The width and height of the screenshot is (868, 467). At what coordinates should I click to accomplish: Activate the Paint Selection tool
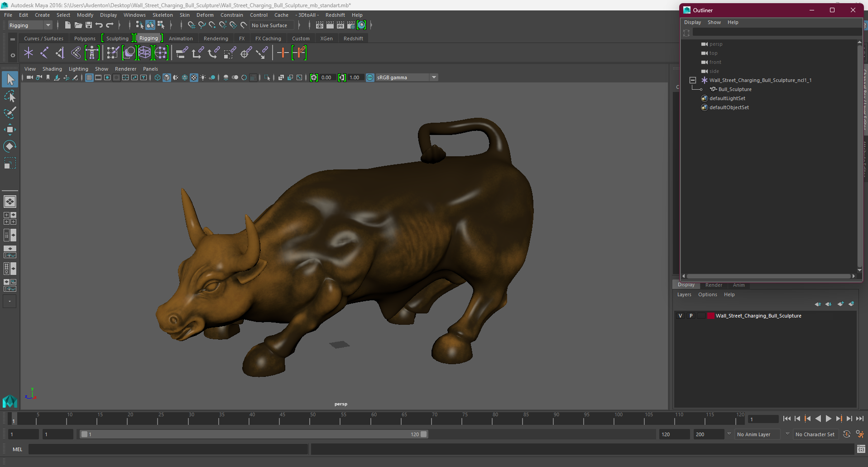pyautogui.click(x=10, y=113)
